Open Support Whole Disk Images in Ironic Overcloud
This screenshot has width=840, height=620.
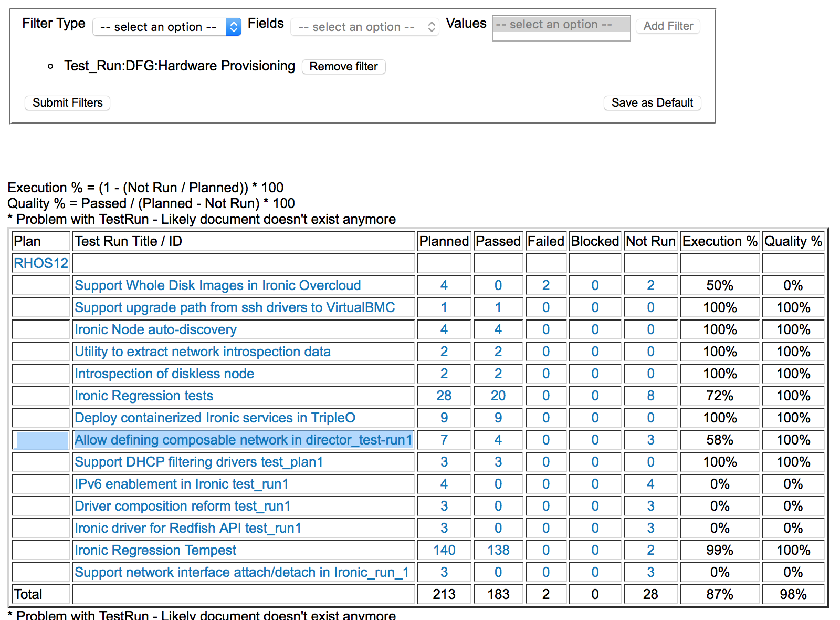[218, 285]
